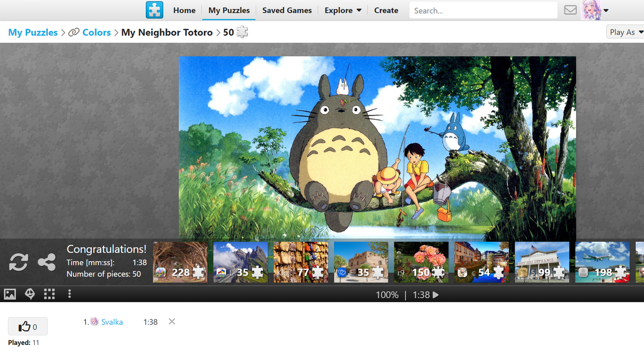Screen dimensions: 644x356
Task: Click the ghost piece icon in toolbar
Action: click(x=30, y=294)
